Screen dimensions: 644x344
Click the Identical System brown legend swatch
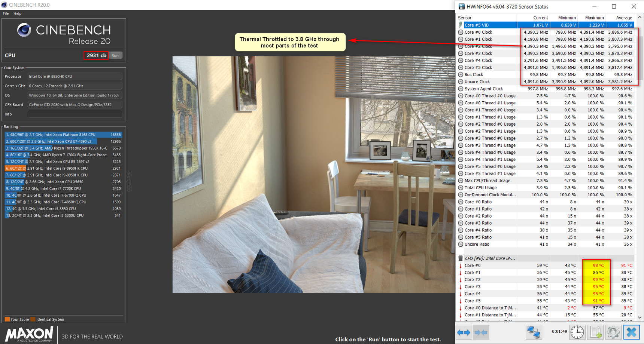pos(33,319)
